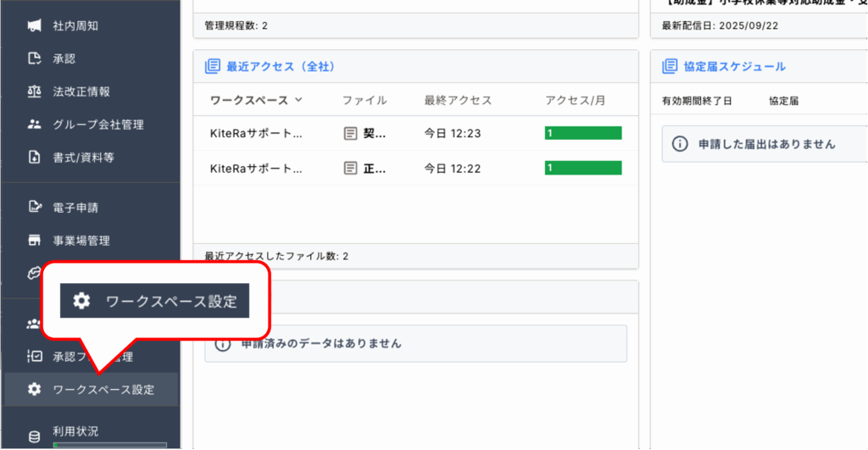Open the ワークスペース設定 sidebar menu item

pyautogui.click(x=103, y=390)
